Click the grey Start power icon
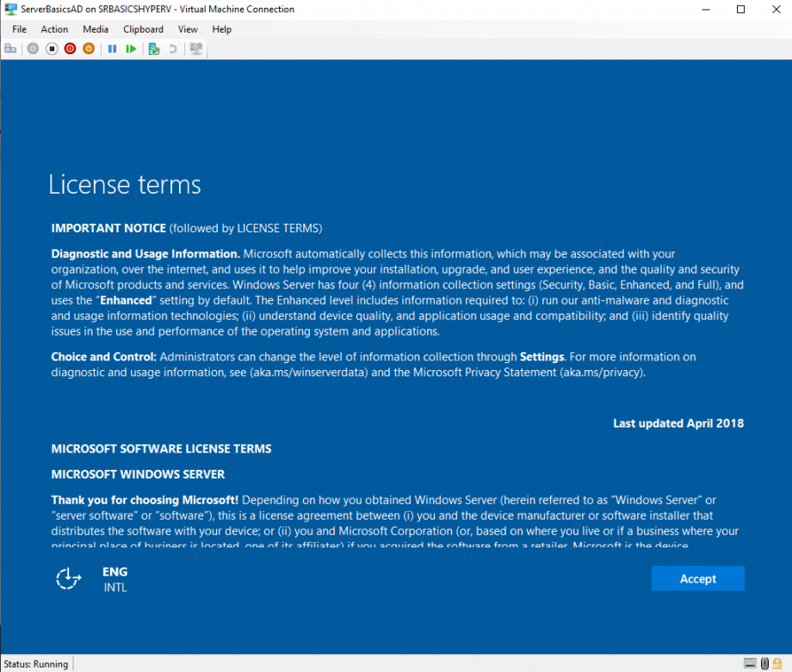This screenshot has height=672, width=792. point(33,49)
